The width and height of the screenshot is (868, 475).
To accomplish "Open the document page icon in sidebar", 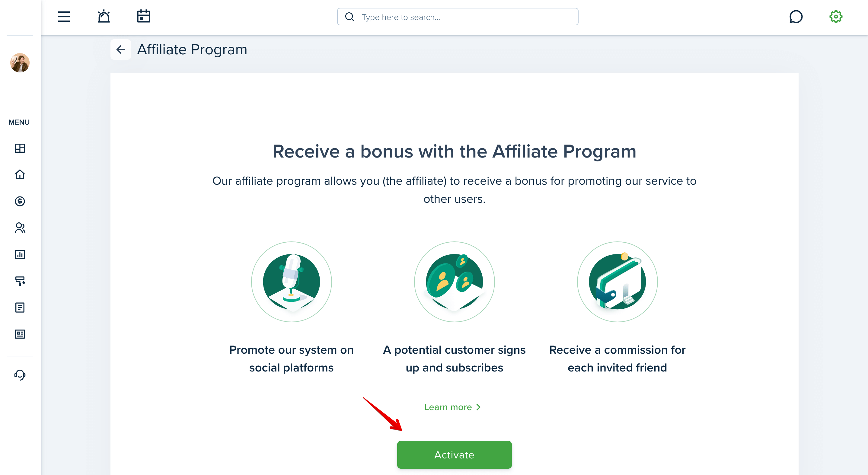I will [20, 308].
